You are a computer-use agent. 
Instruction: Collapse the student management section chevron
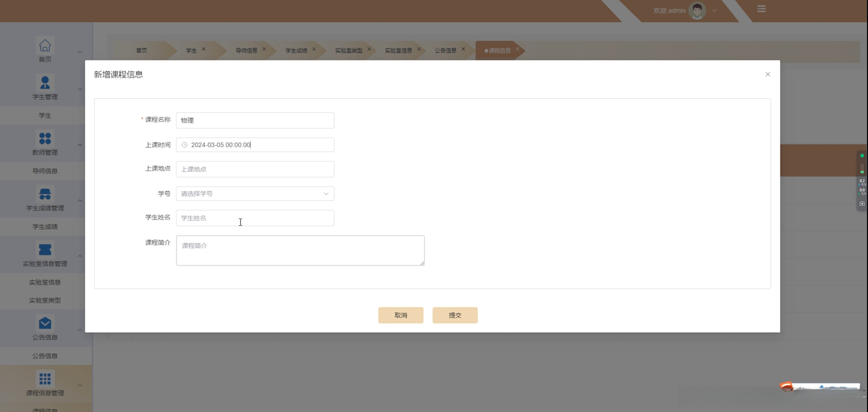coord(80,90)
